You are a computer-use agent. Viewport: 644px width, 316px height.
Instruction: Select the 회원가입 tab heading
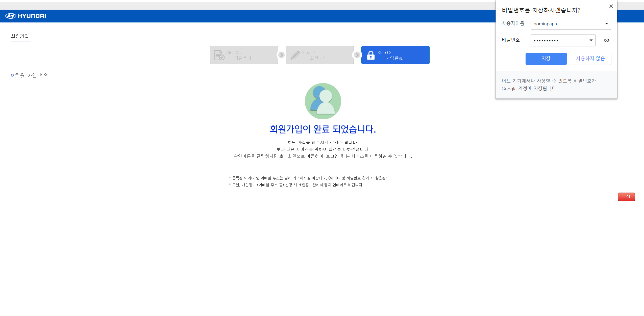[20, 36]
